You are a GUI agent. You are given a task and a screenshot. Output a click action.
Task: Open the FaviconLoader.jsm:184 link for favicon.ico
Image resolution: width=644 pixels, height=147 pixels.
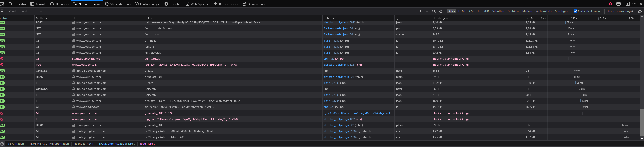pyautogui.click(x=338, y=34)
